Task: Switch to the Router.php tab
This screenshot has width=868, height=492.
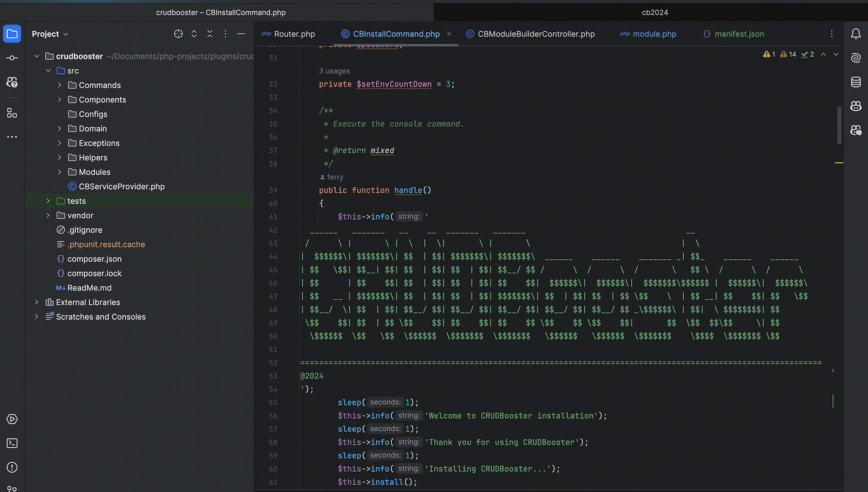Action: click(294, 34)
